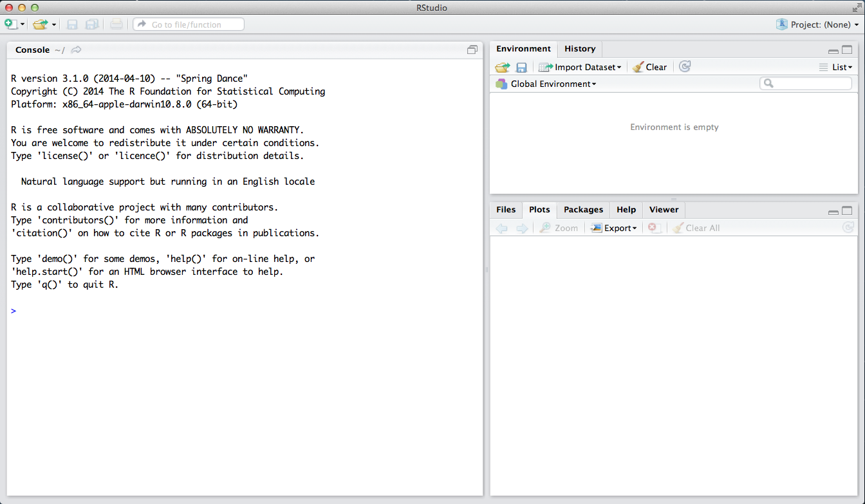This screenshot has height=504, width=865.
Task: Open the Global Environment dropdown
Action: coord(546,84)
